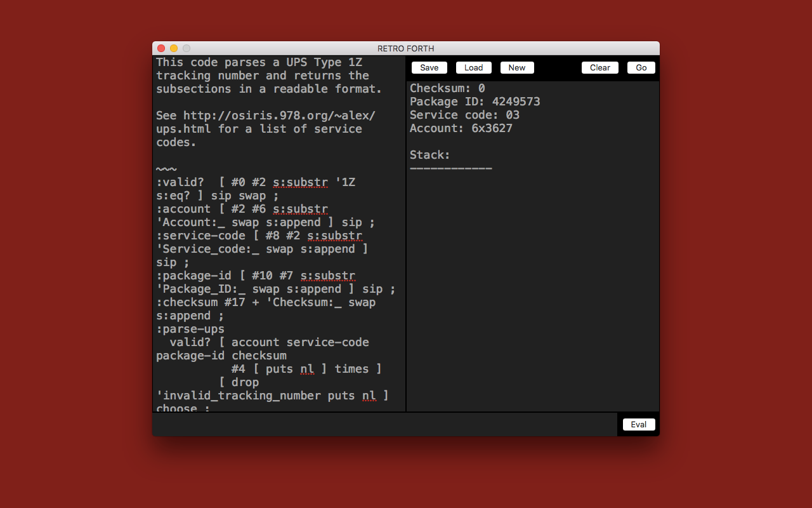Image resolution: width=812 pixels, height=508 pixels.
Task: Click the 's:eq? ] sip swap ;' line
Action: (218, 196)
